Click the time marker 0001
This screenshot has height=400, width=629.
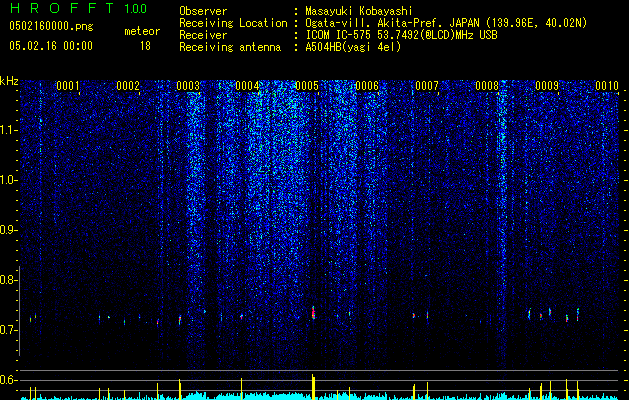tap(67, 86)
